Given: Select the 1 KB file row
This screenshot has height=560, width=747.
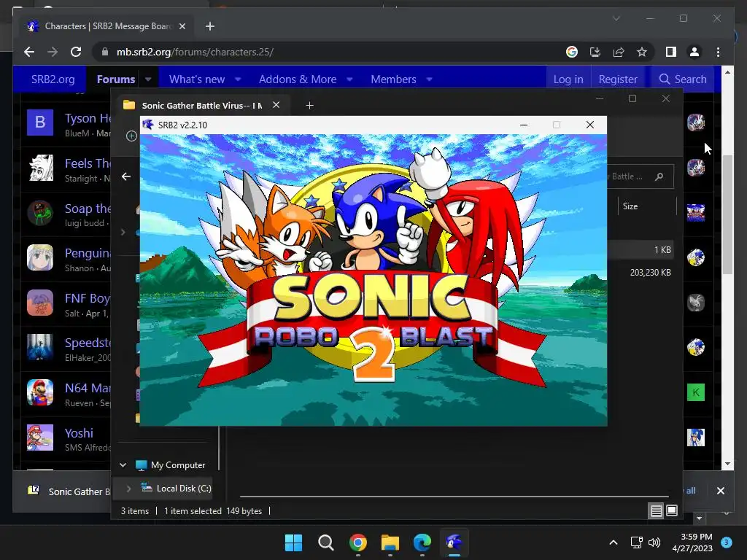Looking at the screenshot, I should 640,250.
